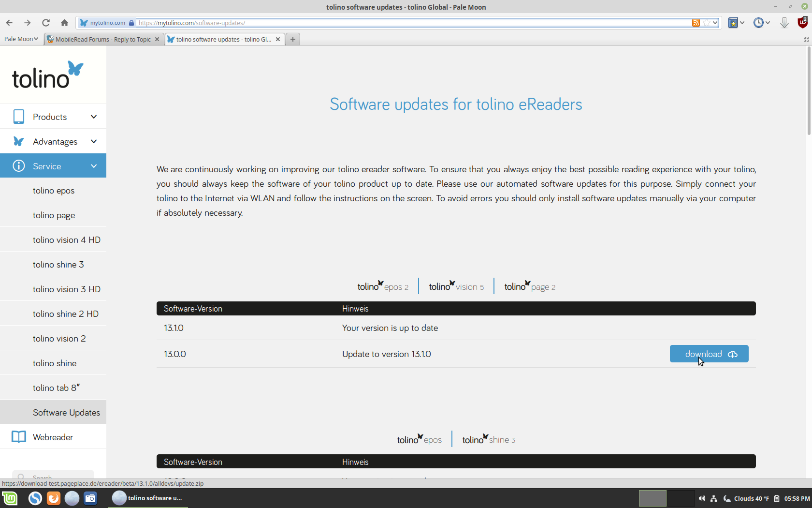Screen dimensions: 812x508
Task: Click the tolino logo in the sidebar
Action: click(x=47, y=75)
